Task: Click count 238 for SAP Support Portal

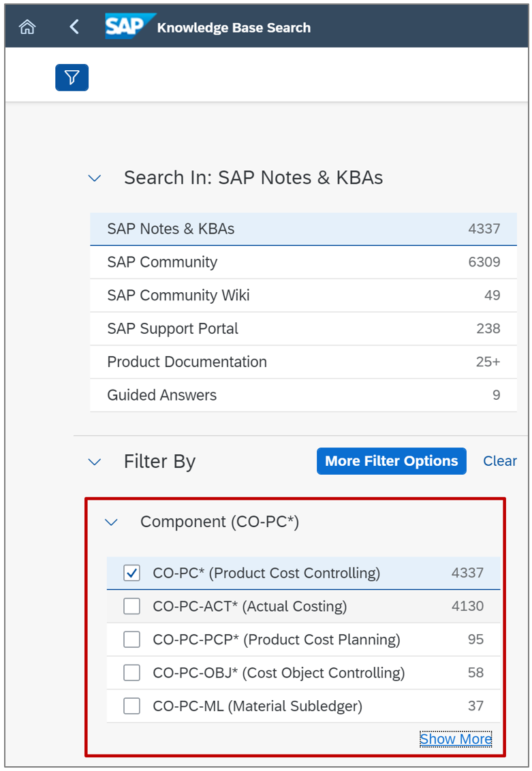Action: click(x=488, y=328)
